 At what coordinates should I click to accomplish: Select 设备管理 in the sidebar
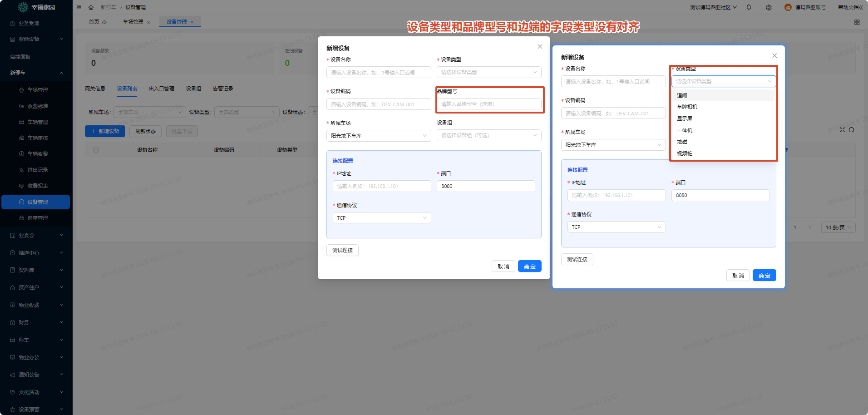[36, 202]
